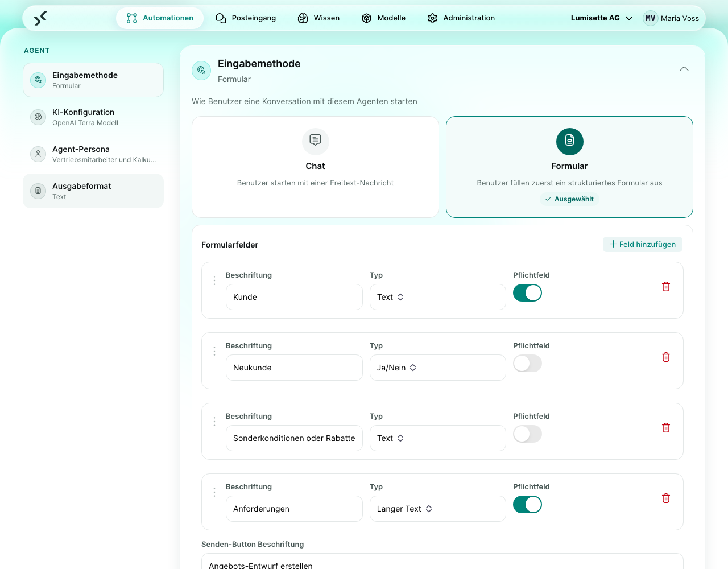Click the Agent-Persona sidebar icon
The height and width of the screenshot is (569, 728).
[38, 154]
